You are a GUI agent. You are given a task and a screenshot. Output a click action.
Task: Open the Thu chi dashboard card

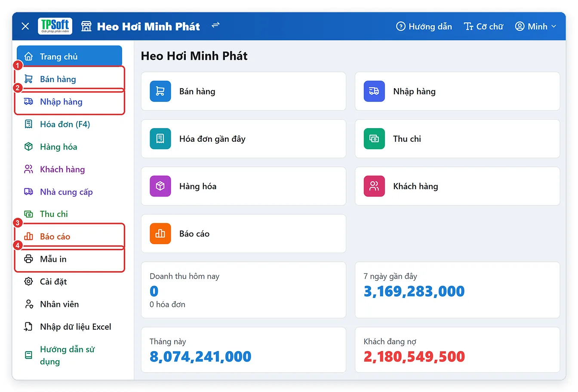[x=457, y=139]
